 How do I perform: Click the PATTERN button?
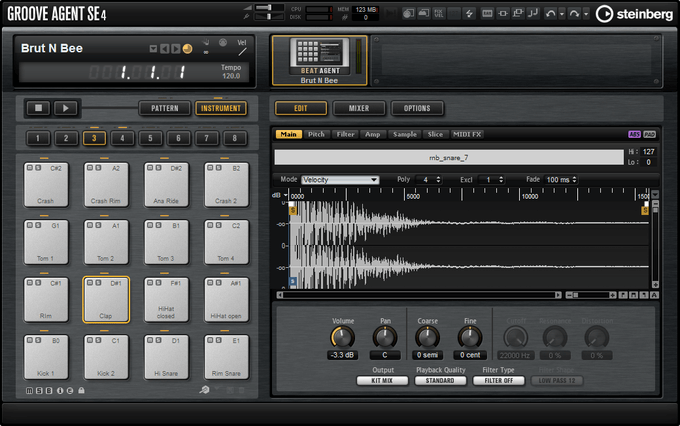pyautogui.click(x=165, y=108)
